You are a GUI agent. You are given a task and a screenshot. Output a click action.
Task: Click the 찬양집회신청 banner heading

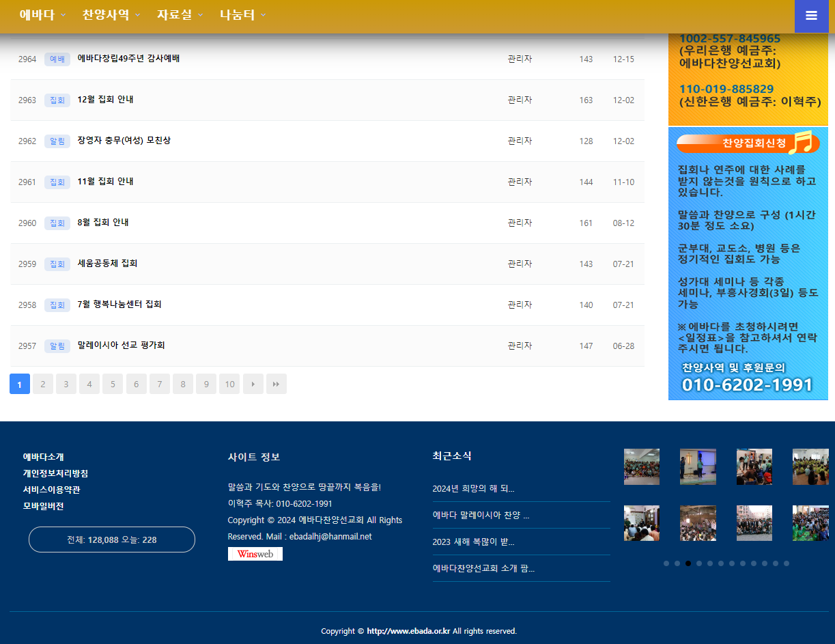(x=748, y=143)
